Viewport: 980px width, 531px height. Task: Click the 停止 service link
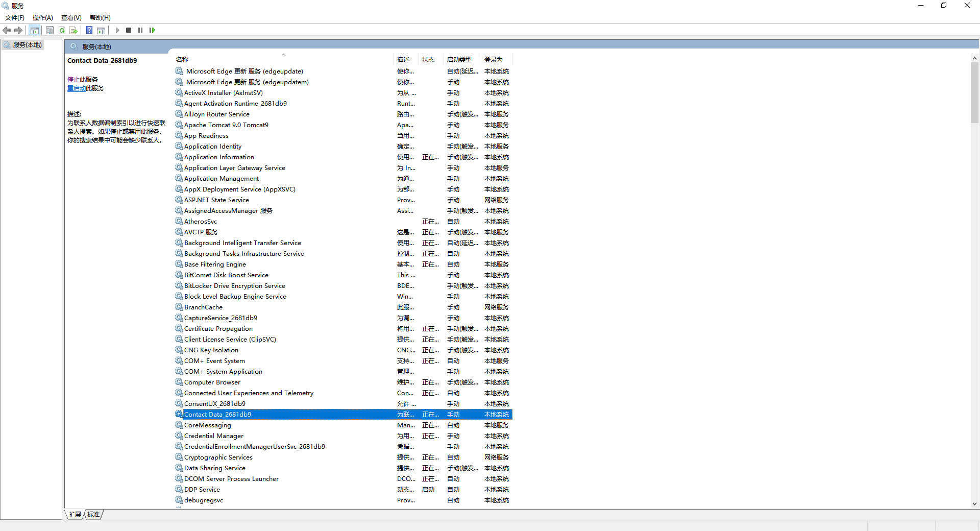(73, 80)
